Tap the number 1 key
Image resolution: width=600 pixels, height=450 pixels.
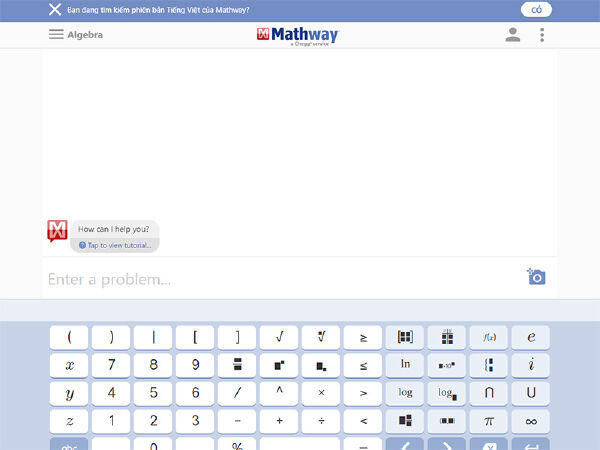click(111, 421)
